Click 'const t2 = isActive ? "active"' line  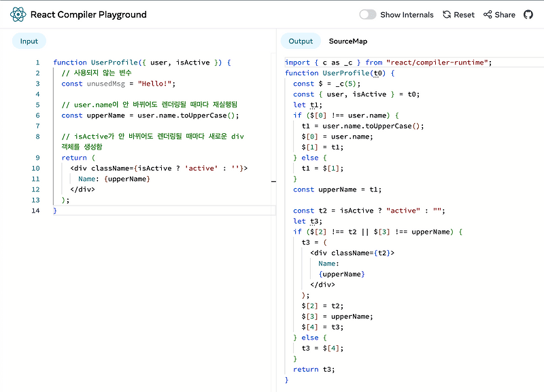369,211
